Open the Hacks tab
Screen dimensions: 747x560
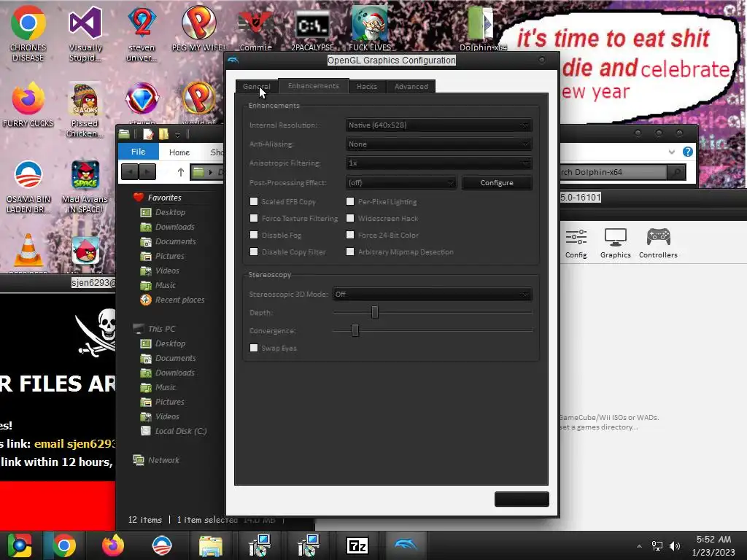367,87
